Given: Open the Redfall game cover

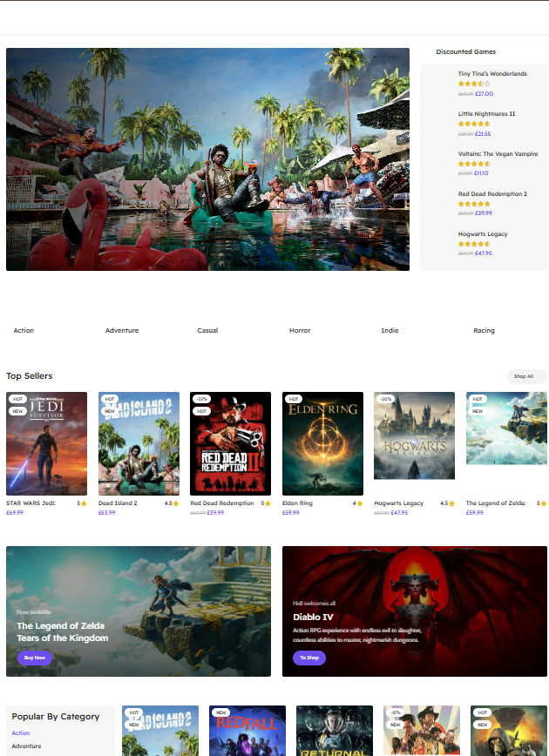Looking at the screenshot, I should coord(247,731).
